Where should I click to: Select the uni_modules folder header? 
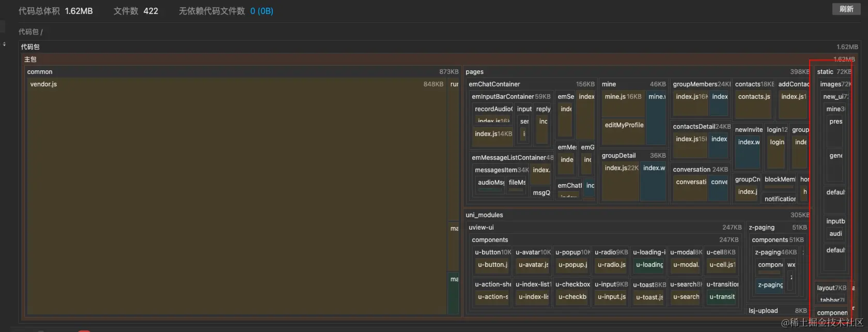638,215
